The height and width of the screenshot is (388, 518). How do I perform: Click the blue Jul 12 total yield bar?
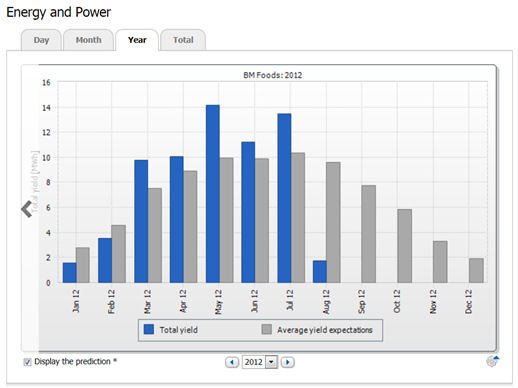(284, 198)
